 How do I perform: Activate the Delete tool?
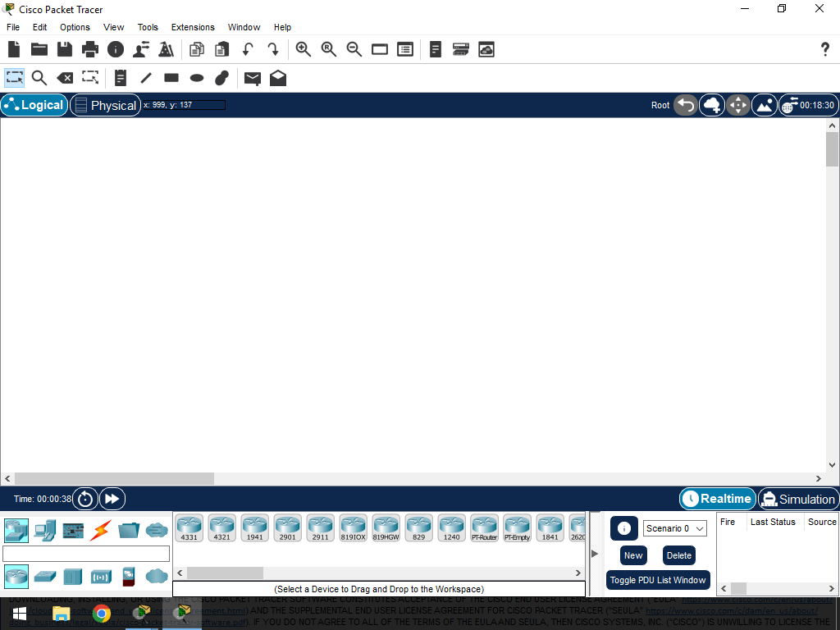pyautogui.click(x=65, y=78)
